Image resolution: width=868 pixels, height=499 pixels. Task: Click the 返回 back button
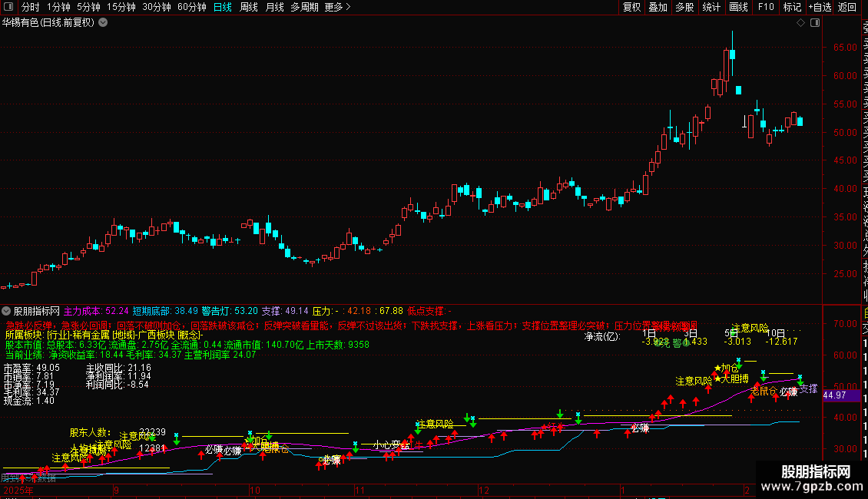[x=847, y=7]
